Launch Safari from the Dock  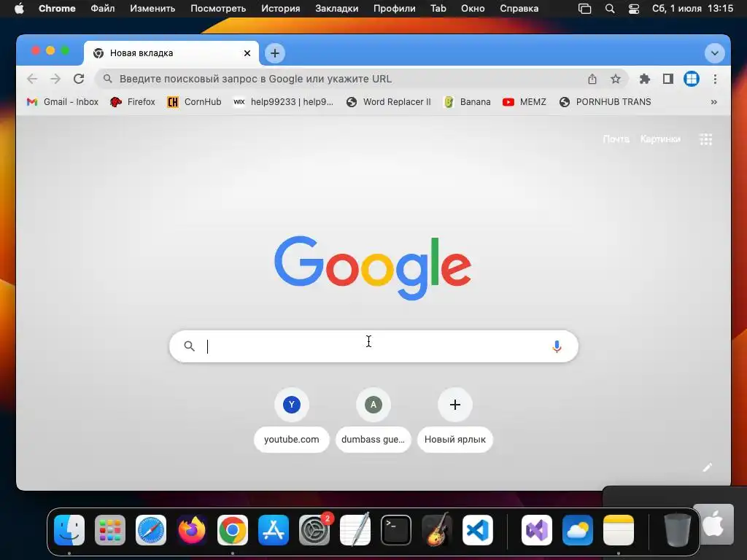151,530
